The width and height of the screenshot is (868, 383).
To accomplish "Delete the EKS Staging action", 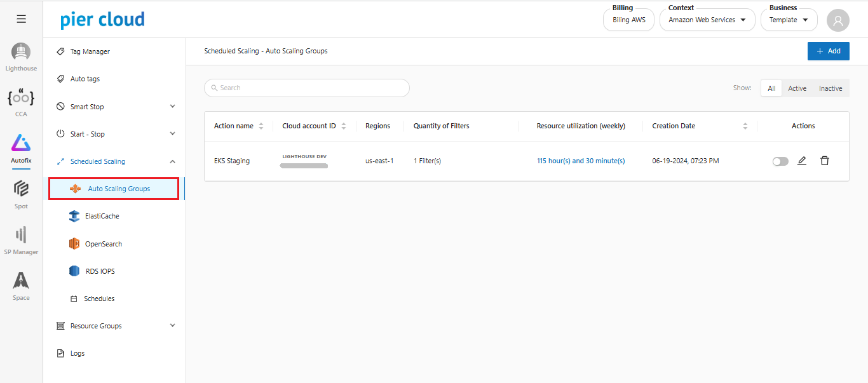I will click(825, 161).
